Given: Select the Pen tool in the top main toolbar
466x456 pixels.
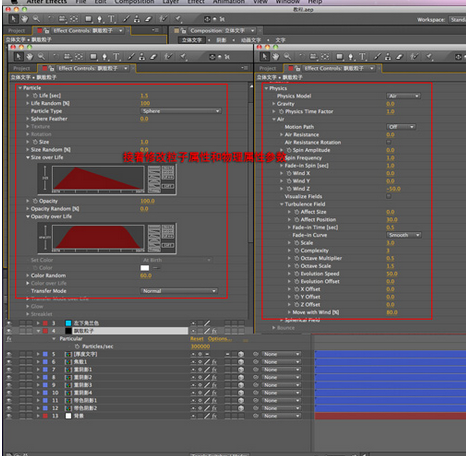Looking at the screenshot, I should (99, 19).
